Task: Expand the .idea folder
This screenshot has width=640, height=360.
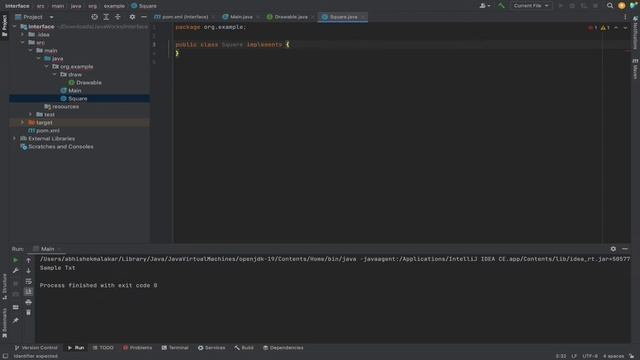Action: click(x=23, y=35)
